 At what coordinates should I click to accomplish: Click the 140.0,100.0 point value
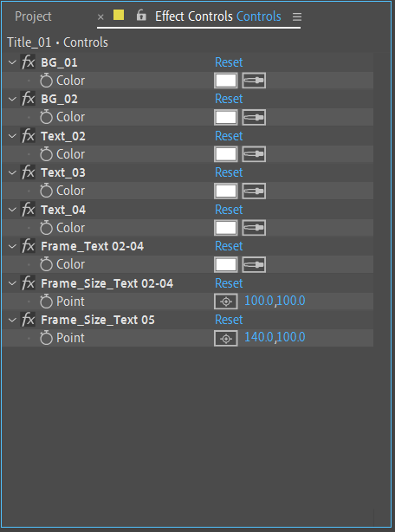275,337
